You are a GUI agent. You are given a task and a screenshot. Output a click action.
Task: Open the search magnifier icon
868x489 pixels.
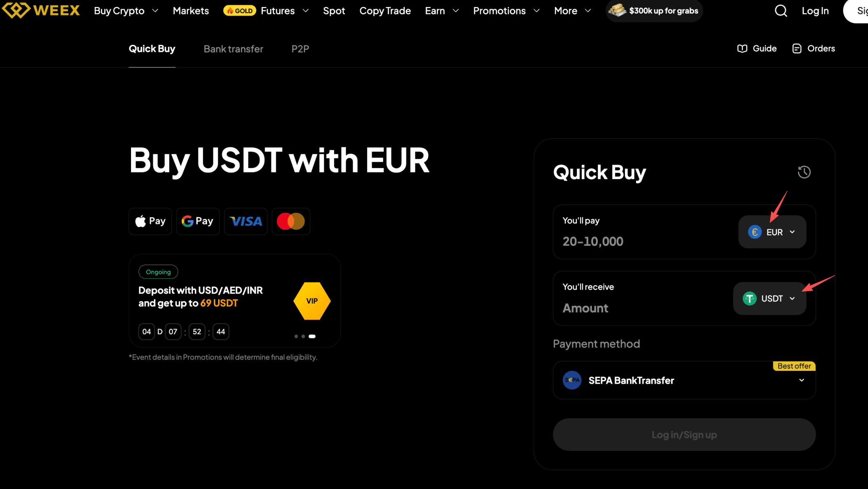point(781,11)
